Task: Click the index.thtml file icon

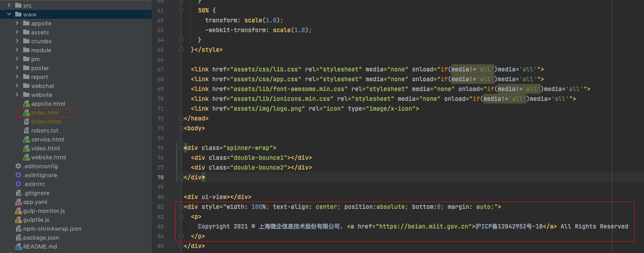Action: 26,121
